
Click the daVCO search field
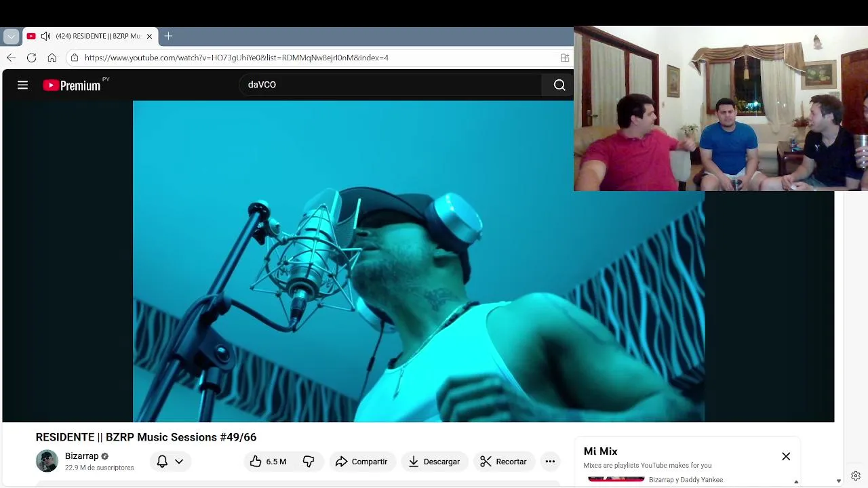[390, 85]
